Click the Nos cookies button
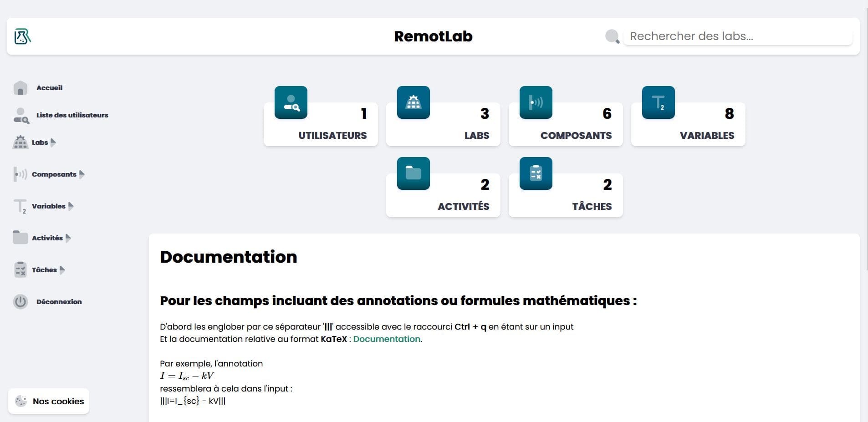Screen dimensions: 868x422 pyautogui.click(x=48, y=401)
